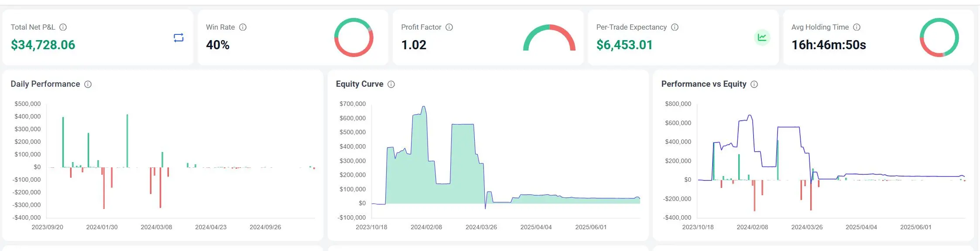Click the tallest green bar in Daily Performance
The image size is (980, 251).
127,139
